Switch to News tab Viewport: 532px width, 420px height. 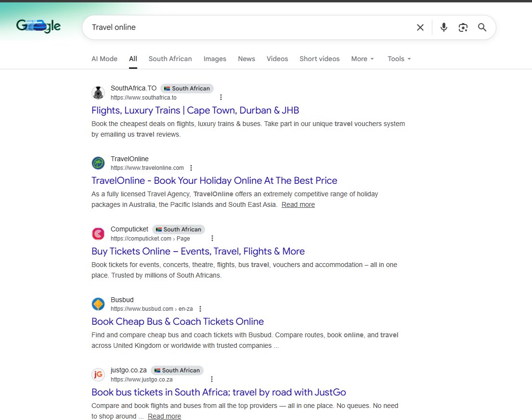tap(247, 59)
